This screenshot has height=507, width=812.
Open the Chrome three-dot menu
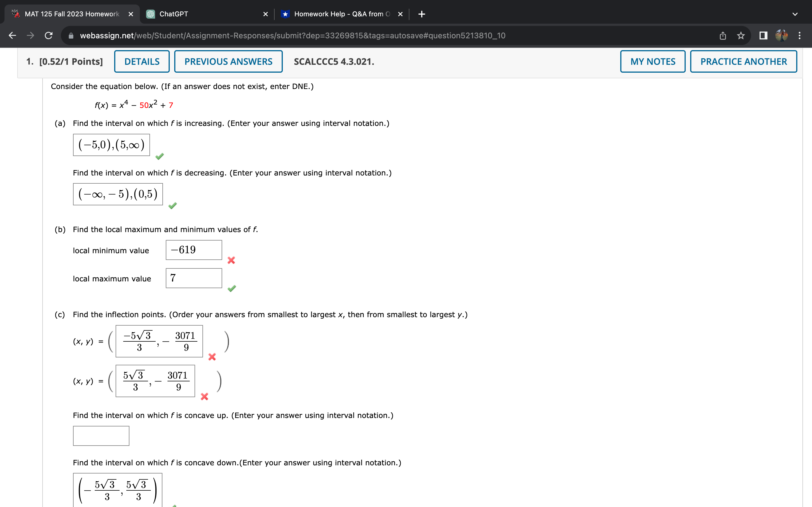click(800, 35)
